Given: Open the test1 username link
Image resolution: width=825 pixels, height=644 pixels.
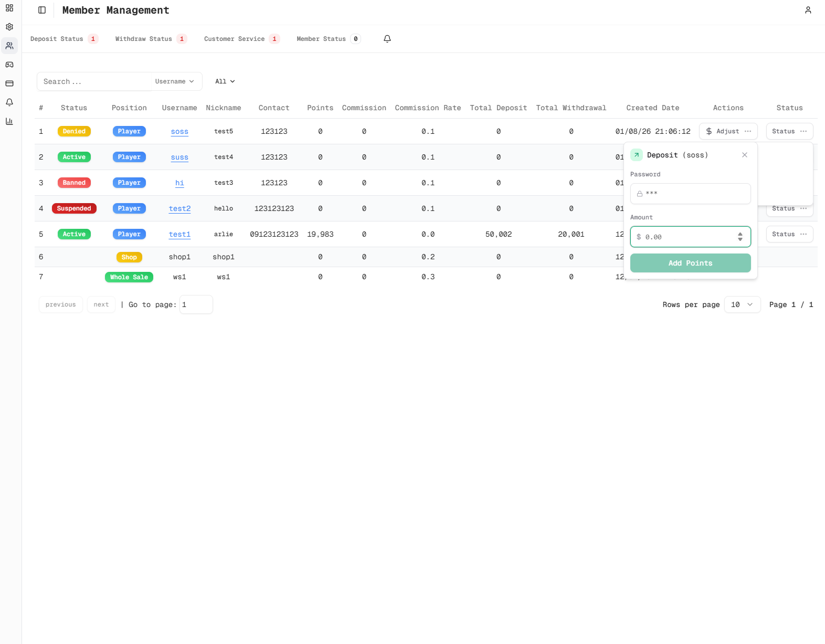Looking at the screenshot, I should click(x=179, y=234).
